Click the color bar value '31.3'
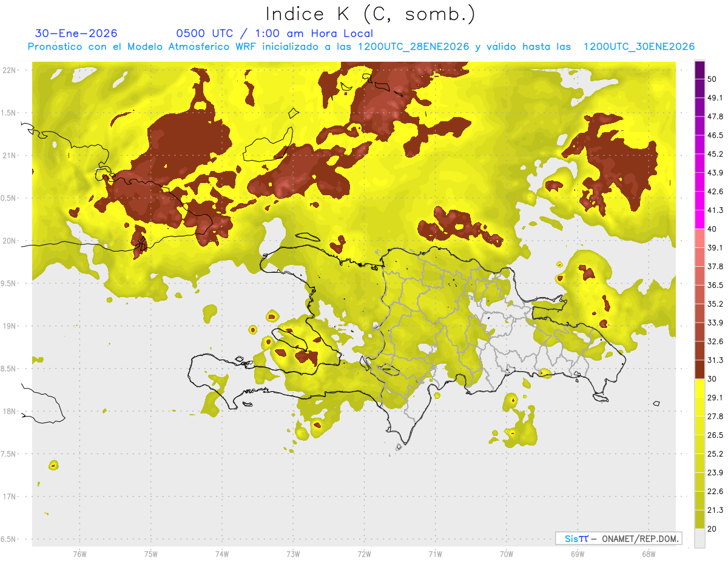Screen dimensions: 728x562 (715, 360)
